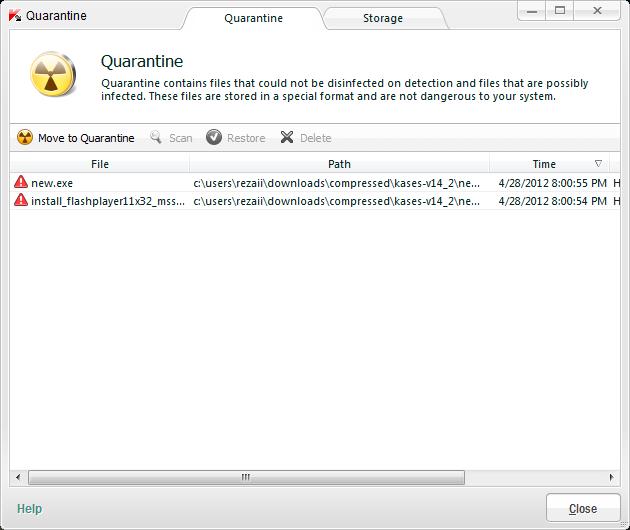Click the scroll right arrow
The image size is (630, 530).
(612, 477)
